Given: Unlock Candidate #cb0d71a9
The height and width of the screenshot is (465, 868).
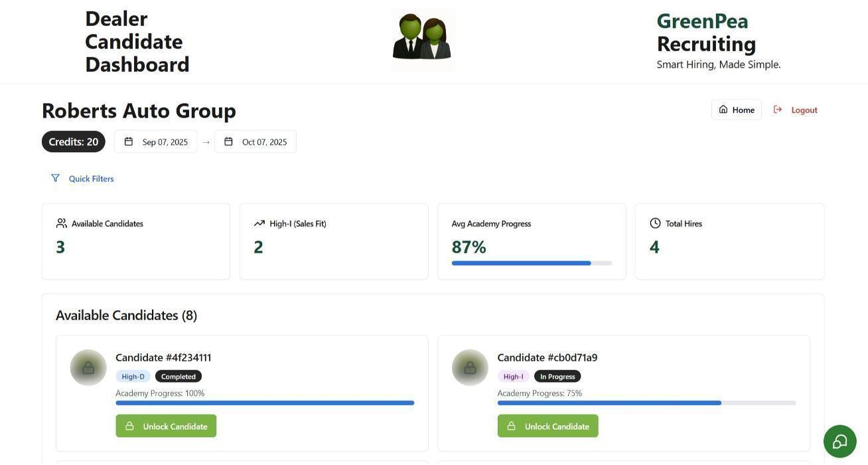Looking at the screenshot, I should click(548, 426).
